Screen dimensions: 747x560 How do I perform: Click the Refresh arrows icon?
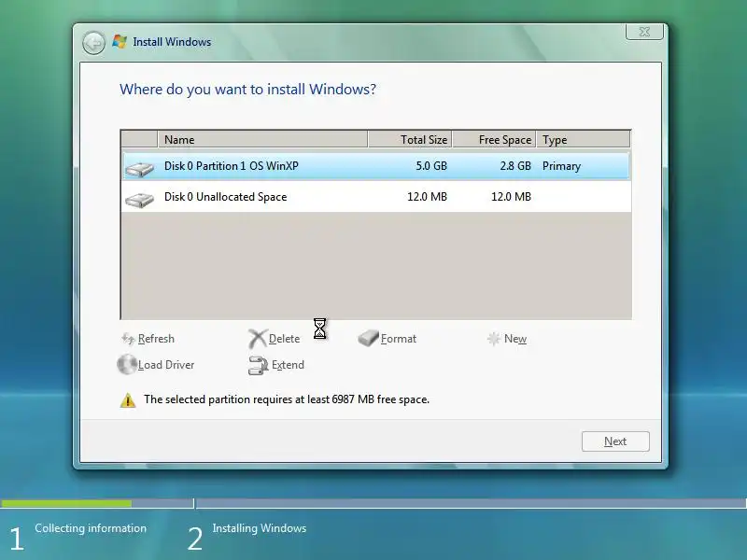click(x=128, y=339)
